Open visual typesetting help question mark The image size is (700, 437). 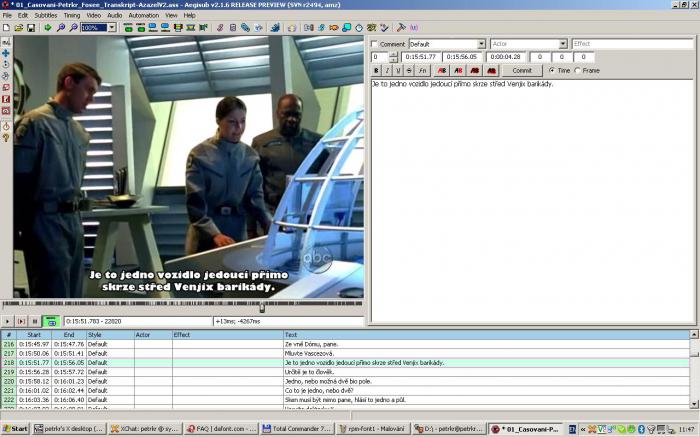[x=6, y=138]
